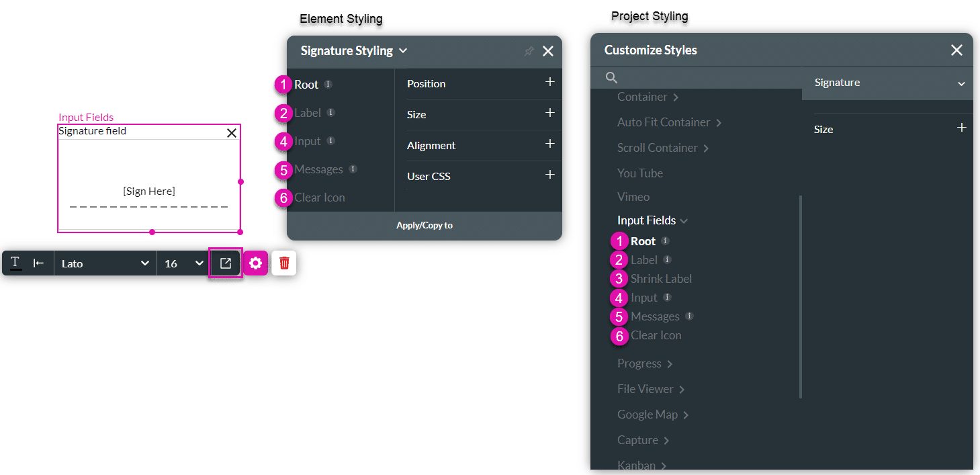The height and width of the screenshot is (475, 980).
Task: Open the Lato font dropdown
Action: tap(105, 263)
